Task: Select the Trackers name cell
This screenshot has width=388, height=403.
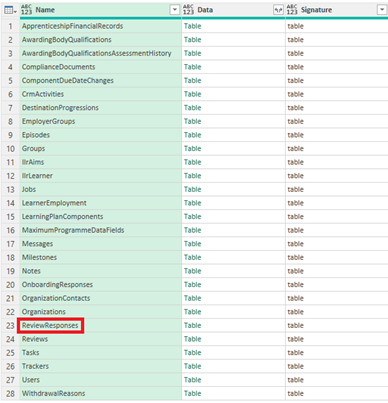Action: (101, 366)
